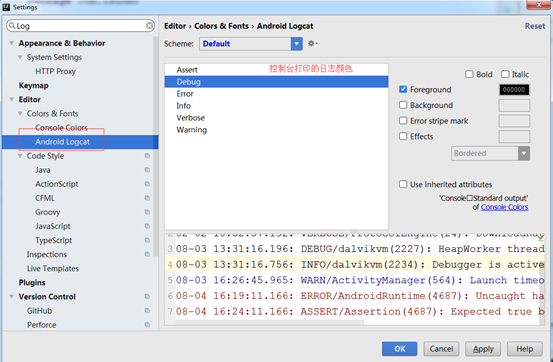
Task: Click the copy icon next to Groovy
Action: click(x=147, y=212)
